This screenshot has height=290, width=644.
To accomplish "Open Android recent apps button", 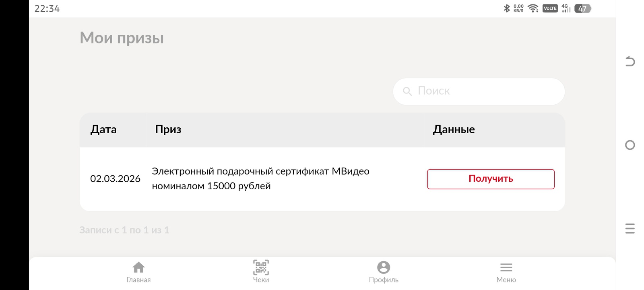I will (x=630, y=228).
